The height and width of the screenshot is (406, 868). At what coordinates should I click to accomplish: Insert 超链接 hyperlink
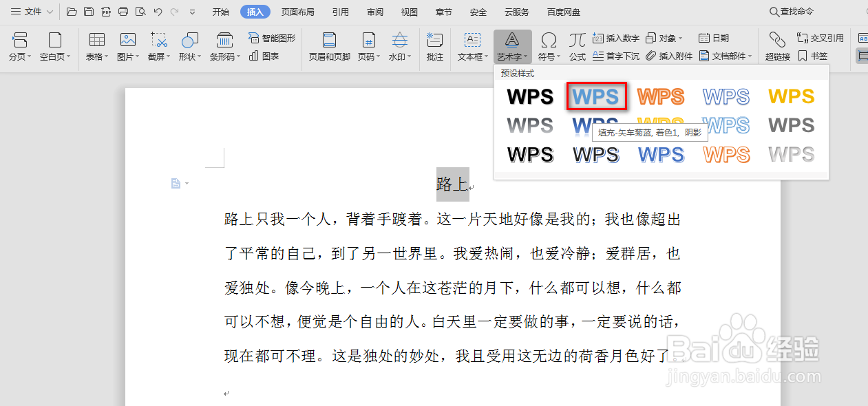click(x=778, y=47)
